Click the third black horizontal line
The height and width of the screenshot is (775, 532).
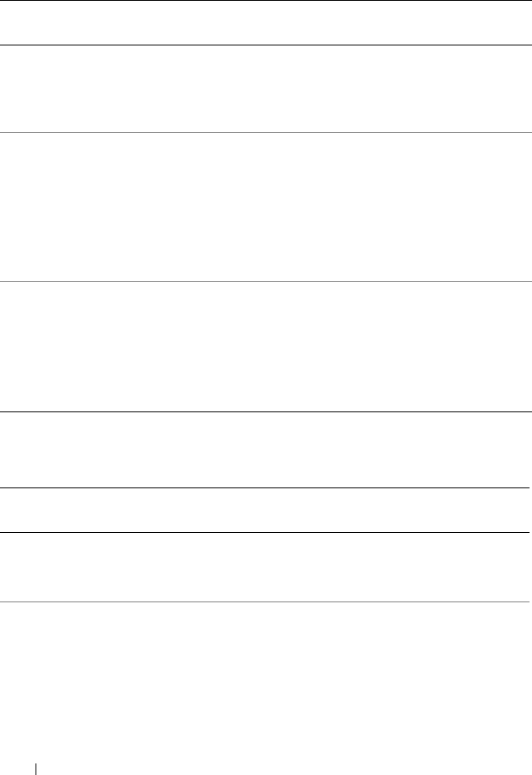click(x=266, y=411)
